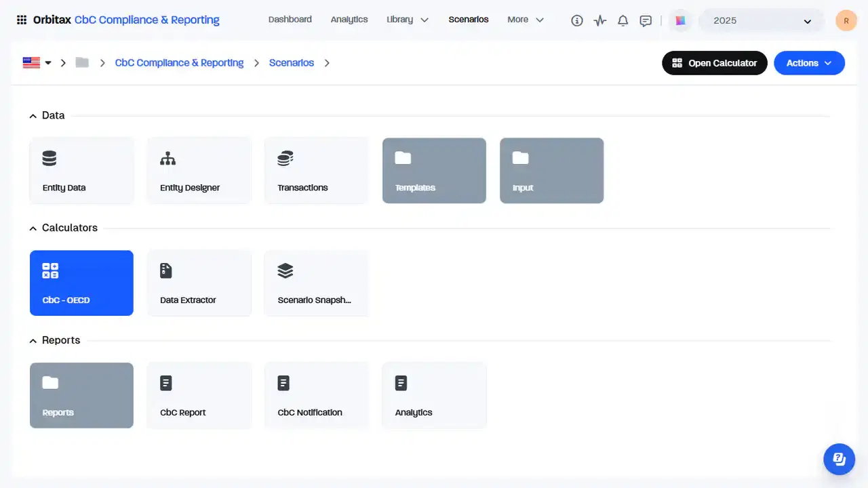Click the Scenarios breadcrumb link
Screen dimensions: 868x488
[292, 63]
